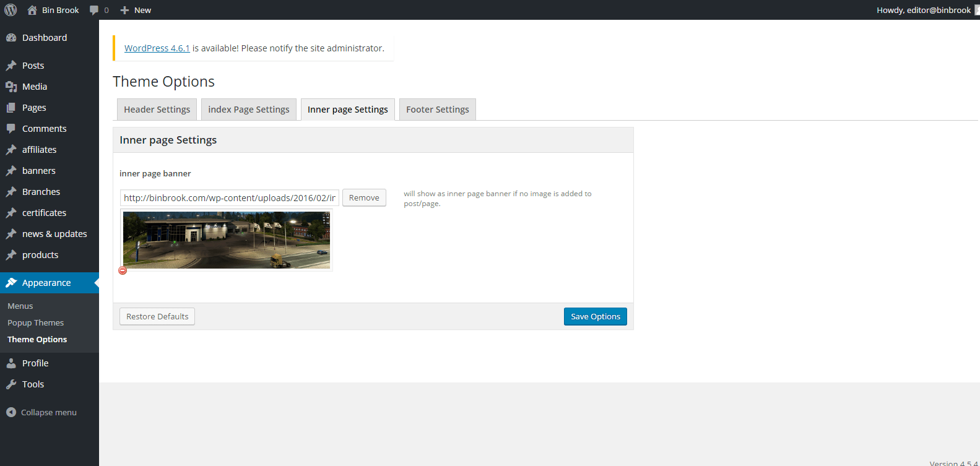Click the Media icon in sidebar
This screenshot has width=980, height=466.
[11, 87]
